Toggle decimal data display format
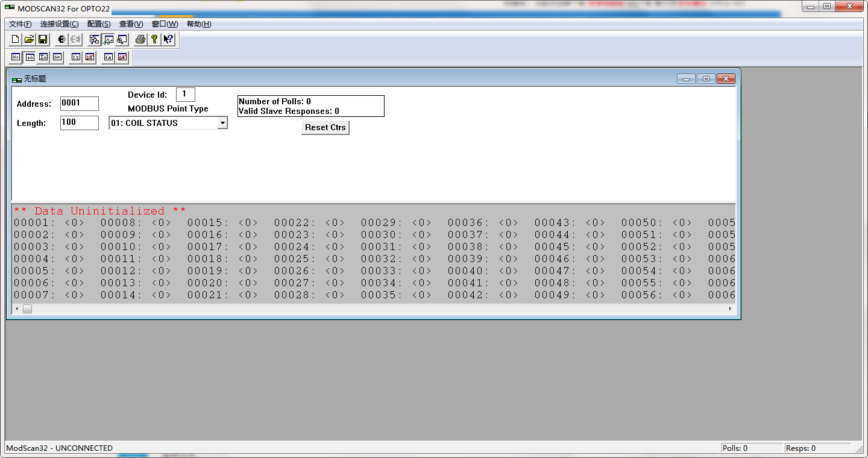This screenshot has height=458, width=868. 30,57
